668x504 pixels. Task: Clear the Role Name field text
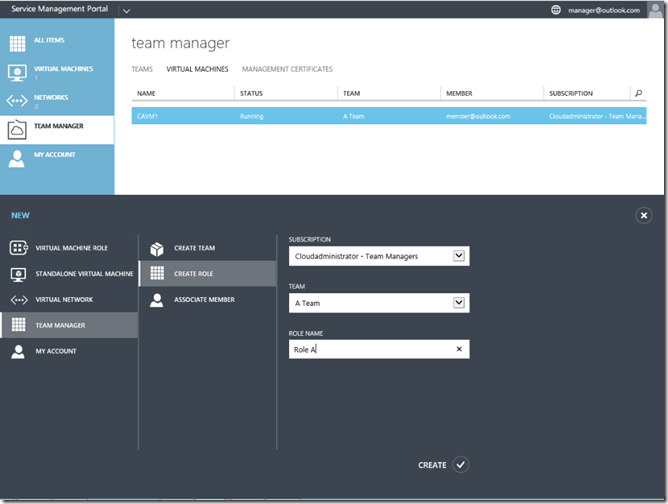[x=459, y=349]
